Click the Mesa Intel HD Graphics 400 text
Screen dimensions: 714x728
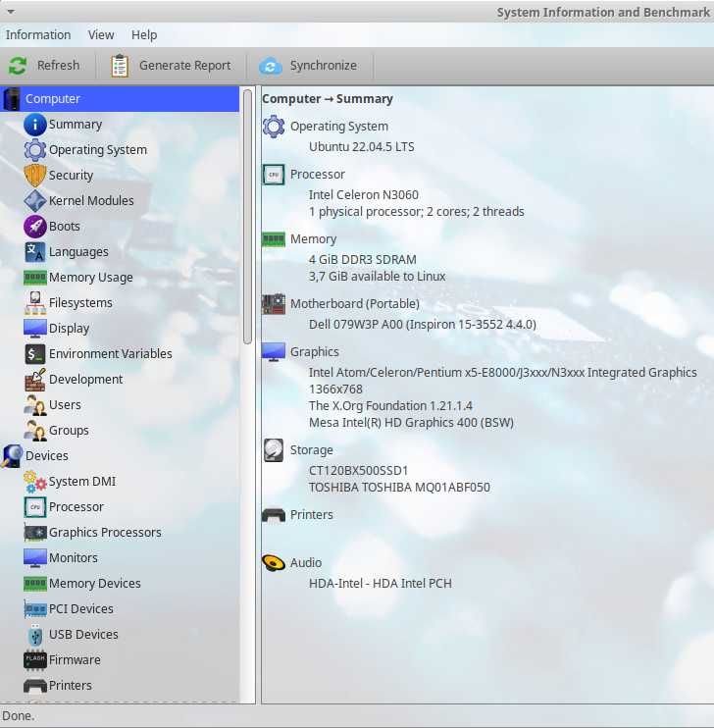411,423
